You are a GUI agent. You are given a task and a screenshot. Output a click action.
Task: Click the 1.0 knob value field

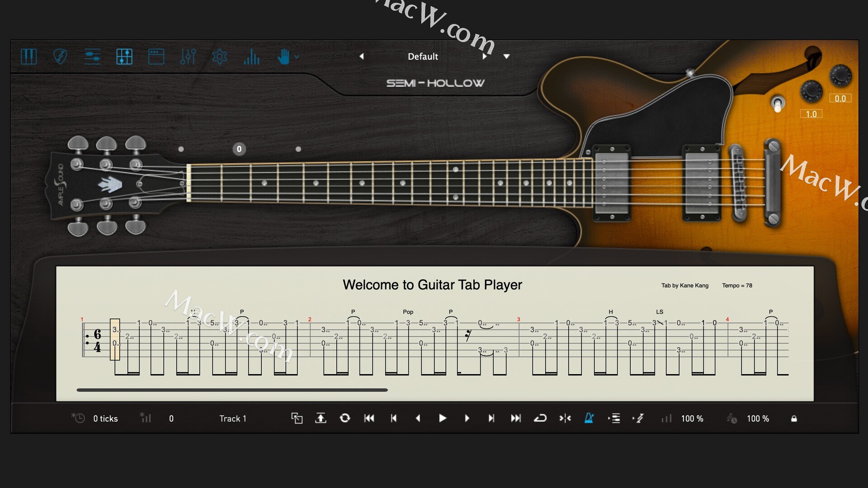[x=811, y=114]
